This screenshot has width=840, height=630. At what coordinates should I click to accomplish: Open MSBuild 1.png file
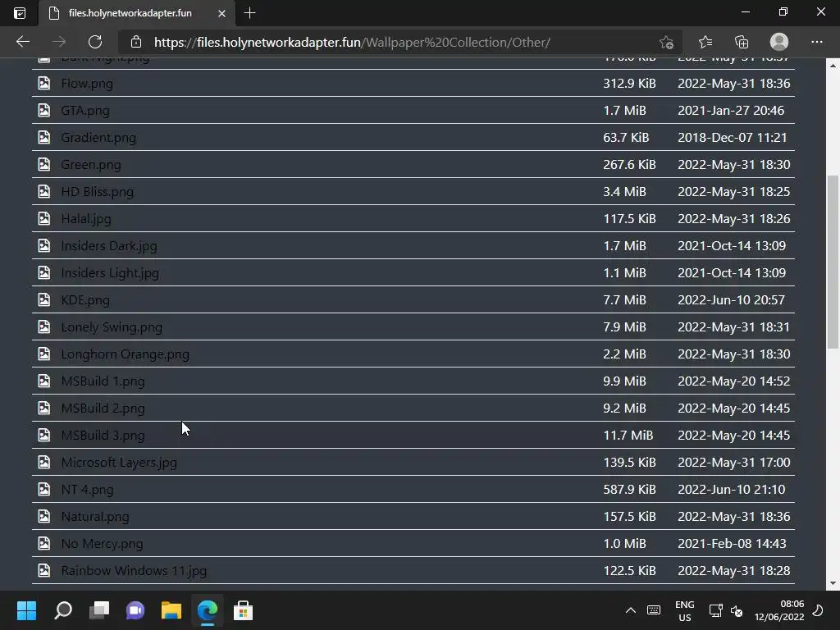(x=103, y=381)
